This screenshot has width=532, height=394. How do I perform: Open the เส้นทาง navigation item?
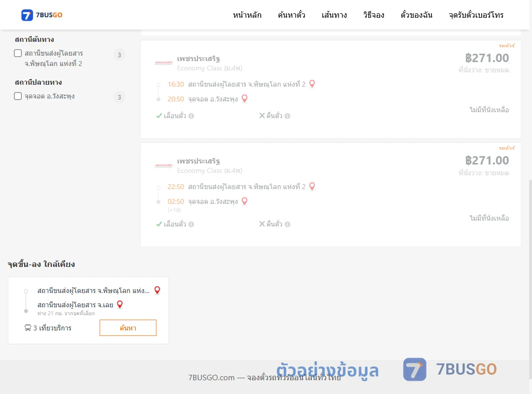[334, 15]
